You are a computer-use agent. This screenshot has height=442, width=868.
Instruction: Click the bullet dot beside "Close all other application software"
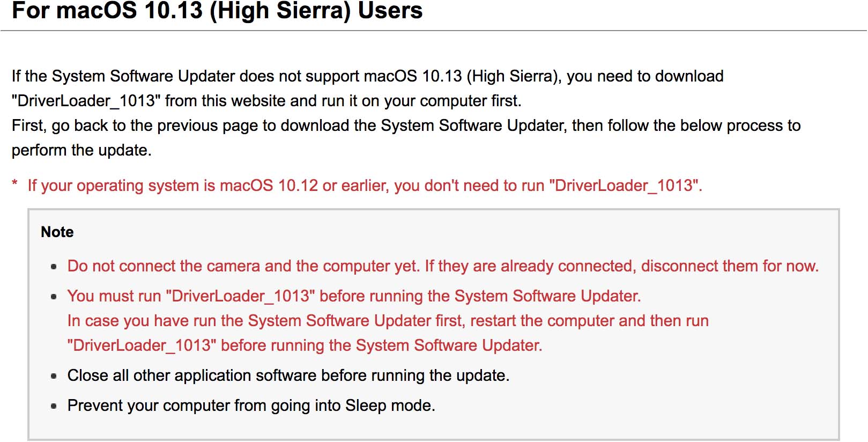tap(54, 376)
